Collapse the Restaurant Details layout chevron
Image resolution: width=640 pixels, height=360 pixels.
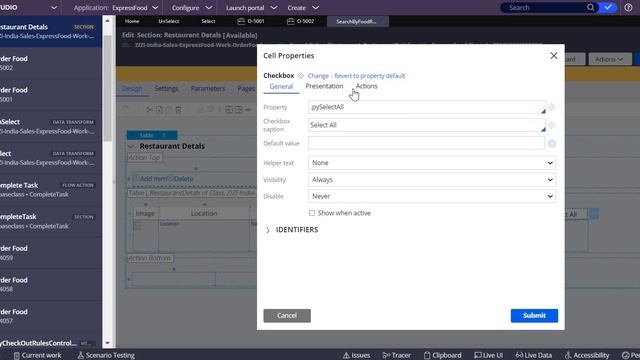(x=131, y=146)
